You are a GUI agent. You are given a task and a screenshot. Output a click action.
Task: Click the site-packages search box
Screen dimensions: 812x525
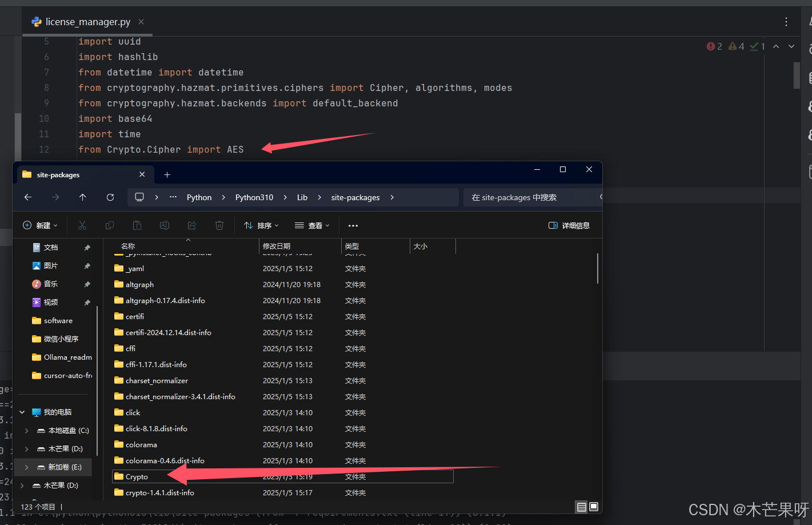pos(531,197)
